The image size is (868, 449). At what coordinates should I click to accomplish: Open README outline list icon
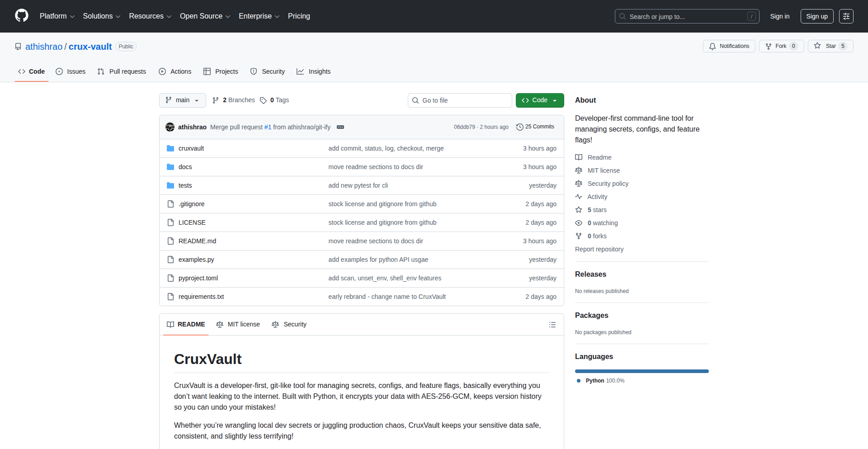coord(552,325)
